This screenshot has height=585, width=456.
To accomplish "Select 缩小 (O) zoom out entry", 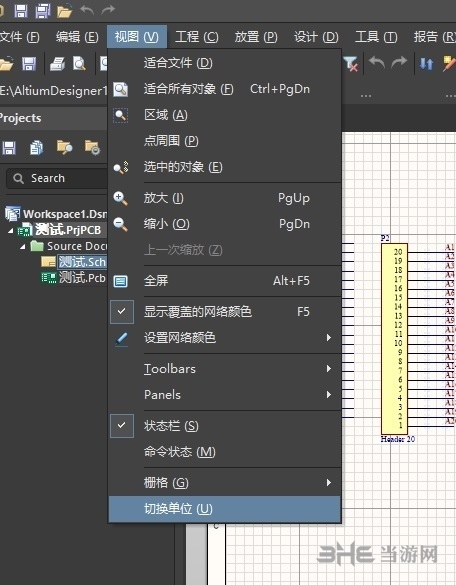I will click(x=225, y=224).
